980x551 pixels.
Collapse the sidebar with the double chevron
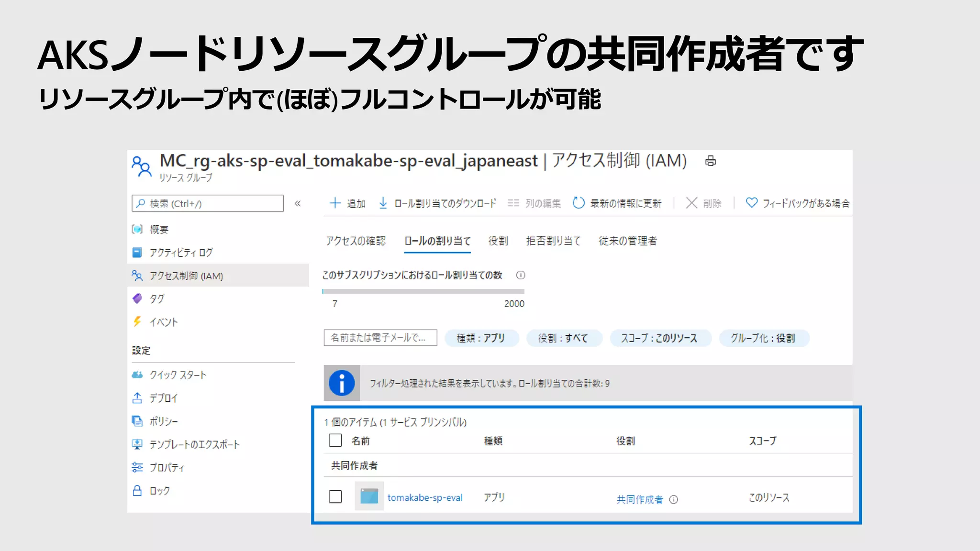coord(298,204)
